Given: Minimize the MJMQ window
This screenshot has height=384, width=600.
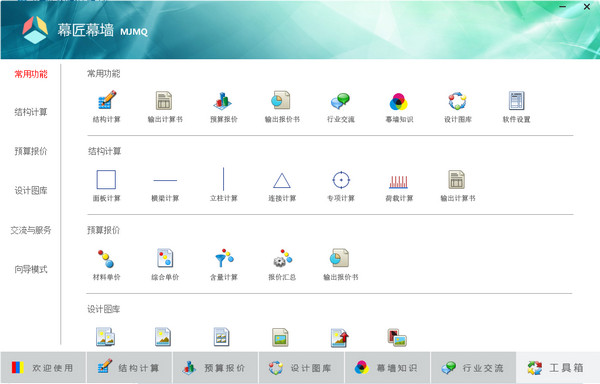Looking at the screenshot, I should click(562, 7).
